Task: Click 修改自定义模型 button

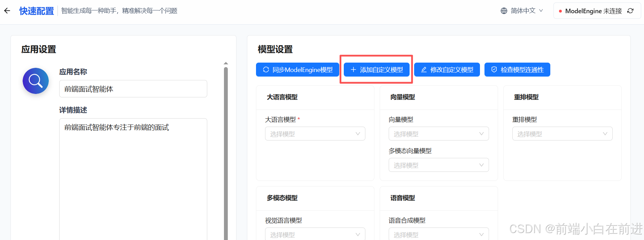Action: 447,70
